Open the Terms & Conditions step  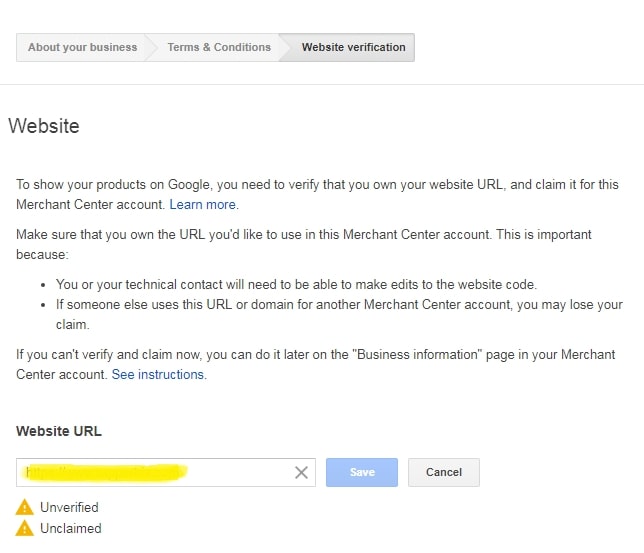click(x=219, y=47)
